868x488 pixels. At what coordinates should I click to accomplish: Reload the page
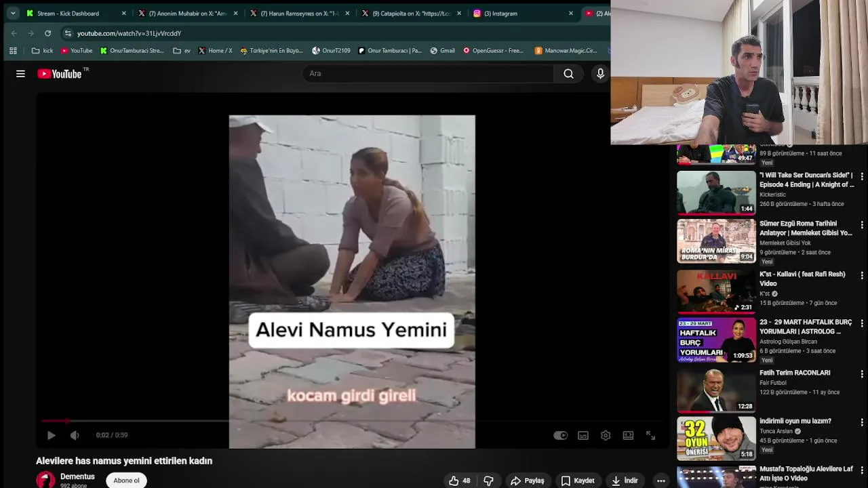pos(47,33)
